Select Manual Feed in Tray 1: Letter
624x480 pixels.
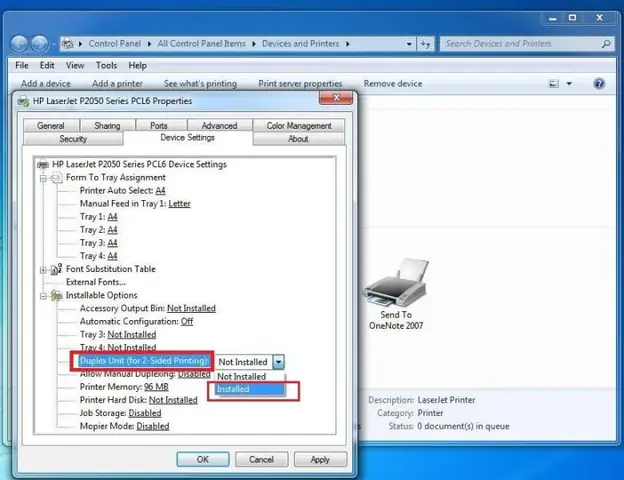click(135, 204)
